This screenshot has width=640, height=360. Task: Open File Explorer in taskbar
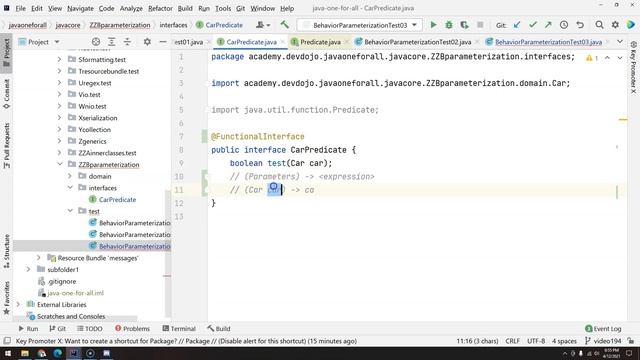click(x=24, y=353)
